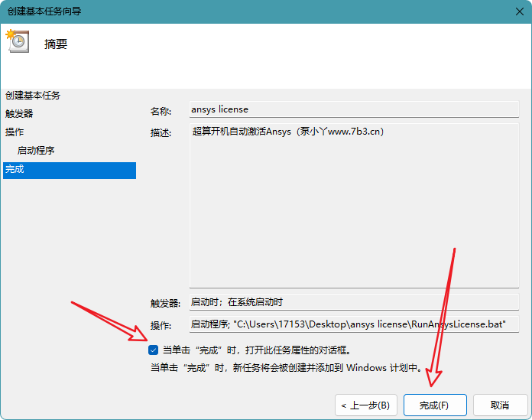Click the window title 创建基本任务向导
Viewport: 532px width, 420px height.
pos(44,11)
